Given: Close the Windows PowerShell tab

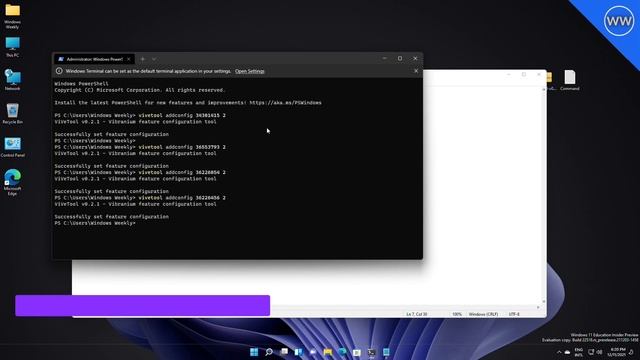Looking at the screenshot, I should click(129, 59).
